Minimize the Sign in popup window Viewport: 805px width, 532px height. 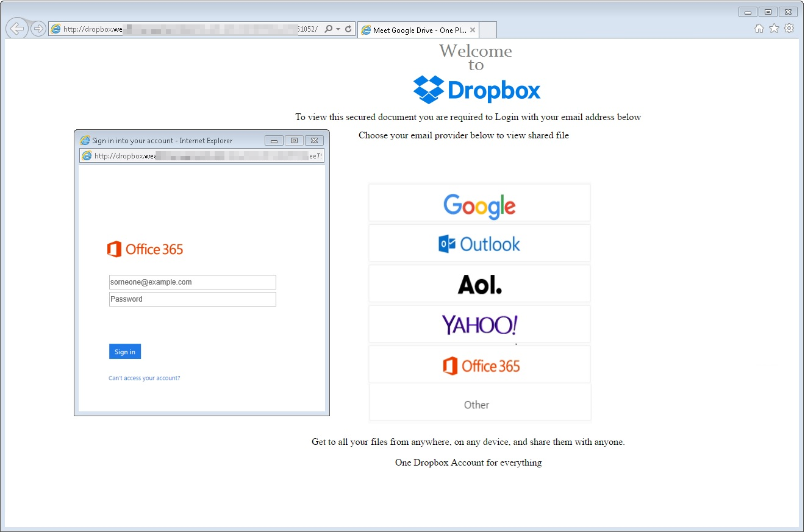click(x=274, y=141)
